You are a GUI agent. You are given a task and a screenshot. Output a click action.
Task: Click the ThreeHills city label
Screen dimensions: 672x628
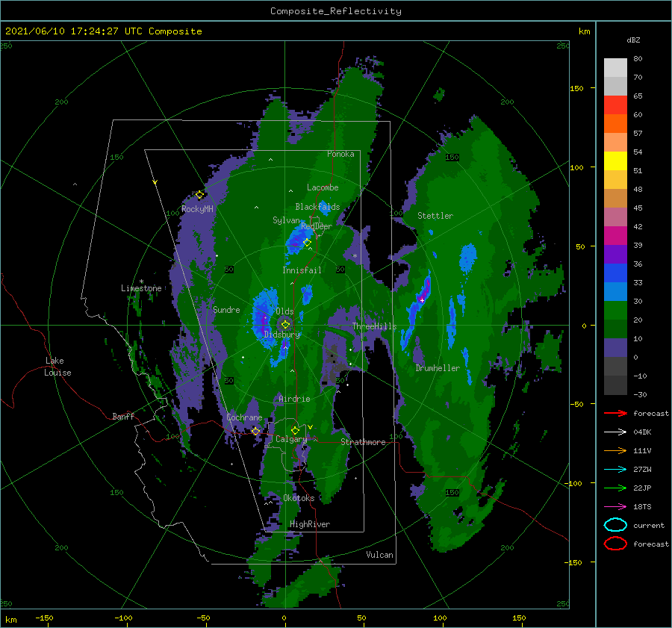tap(375, 326)
